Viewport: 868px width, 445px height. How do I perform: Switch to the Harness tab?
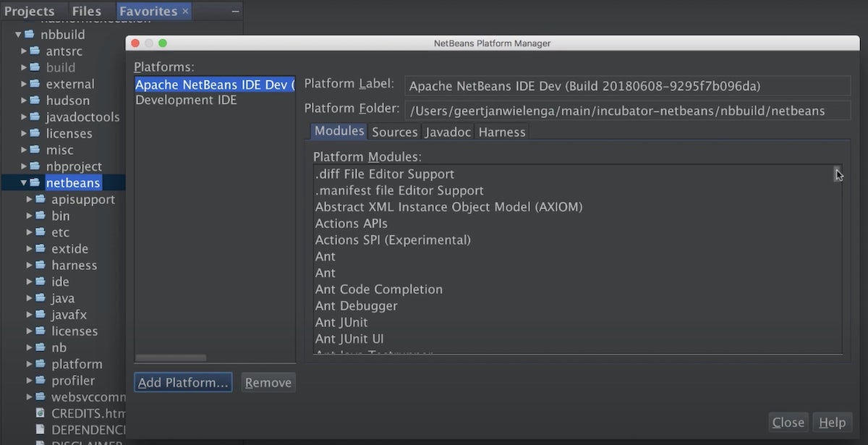501,132
